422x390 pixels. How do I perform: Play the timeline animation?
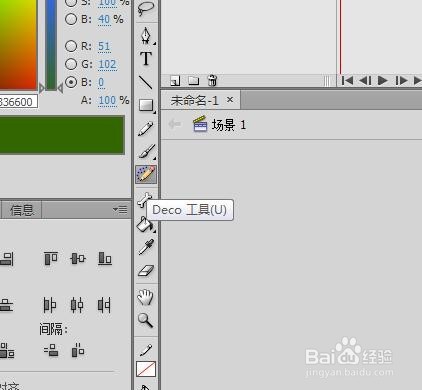pos(383,80)
